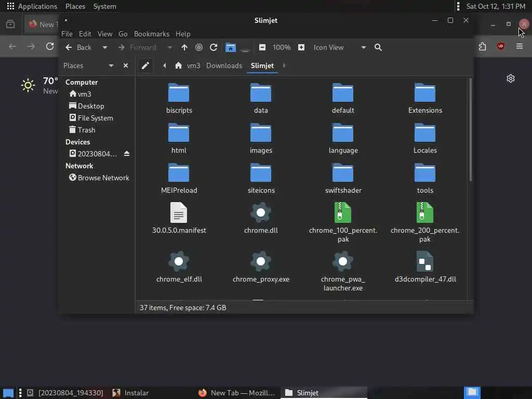Select the default folder
This screenshot has width=532, height=399.
click(343, 98)
